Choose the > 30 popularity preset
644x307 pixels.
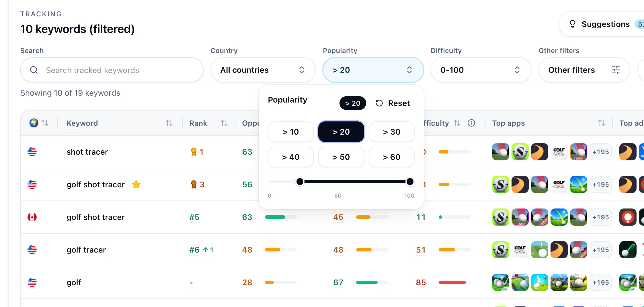[x=392, y=132]
